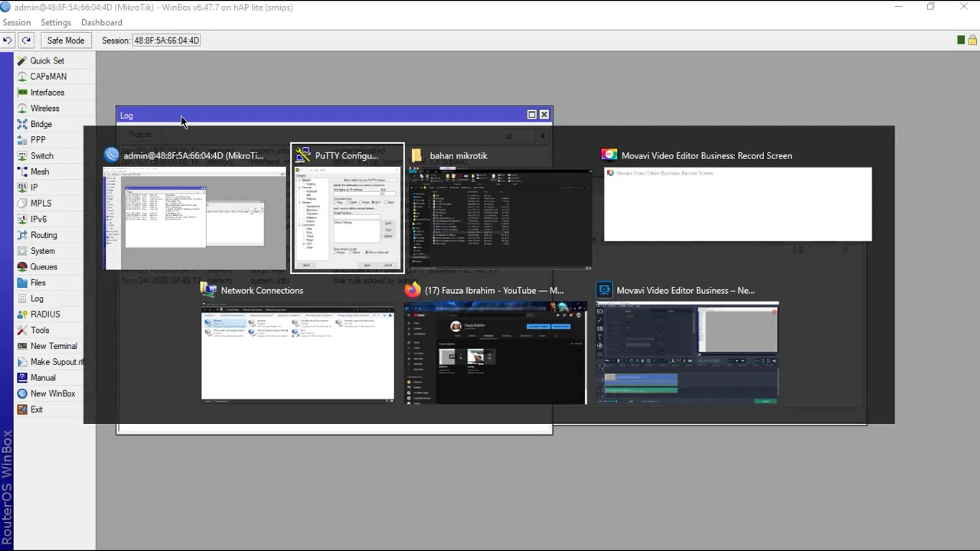Expand Routing menu in sidebar

click(44, 236)
